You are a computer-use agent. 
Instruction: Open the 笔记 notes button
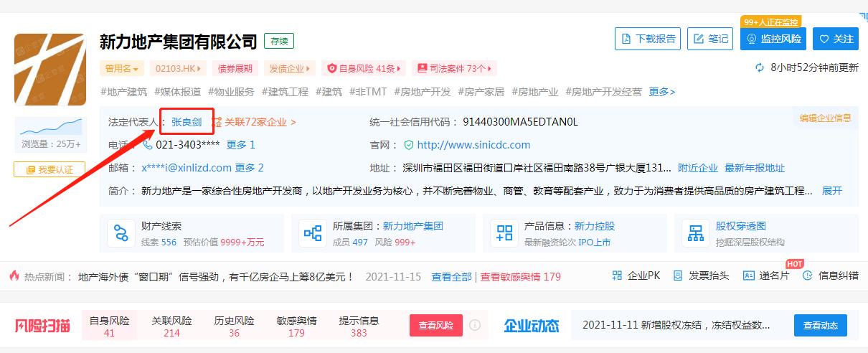click(x=710, y=39)
